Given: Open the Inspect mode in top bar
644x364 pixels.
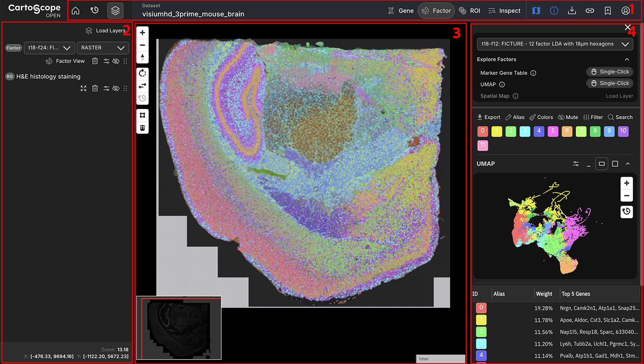Looking at the screenshot, I should coord(504,10).
